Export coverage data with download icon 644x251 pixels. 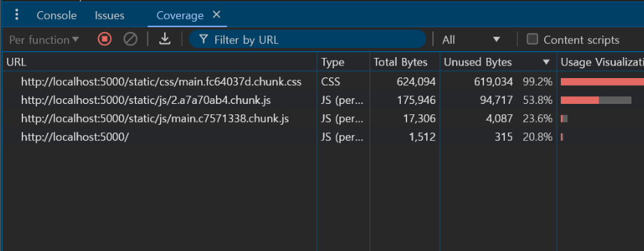165,39
